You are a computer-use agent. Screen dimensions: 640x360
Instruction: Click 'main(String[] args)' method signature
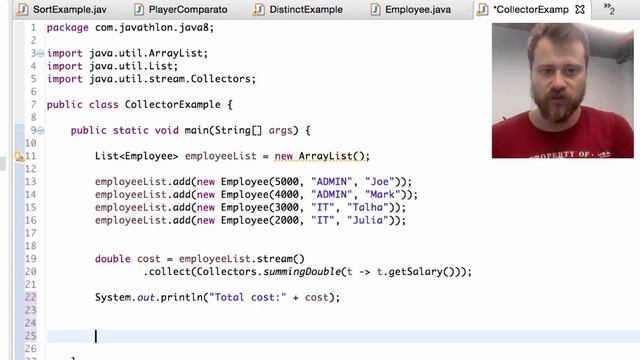[242, 130]
